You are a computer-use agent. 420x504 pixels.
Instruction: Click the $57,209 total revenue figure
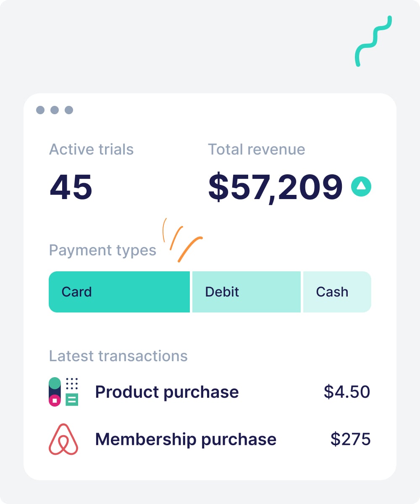coord(276,187)
